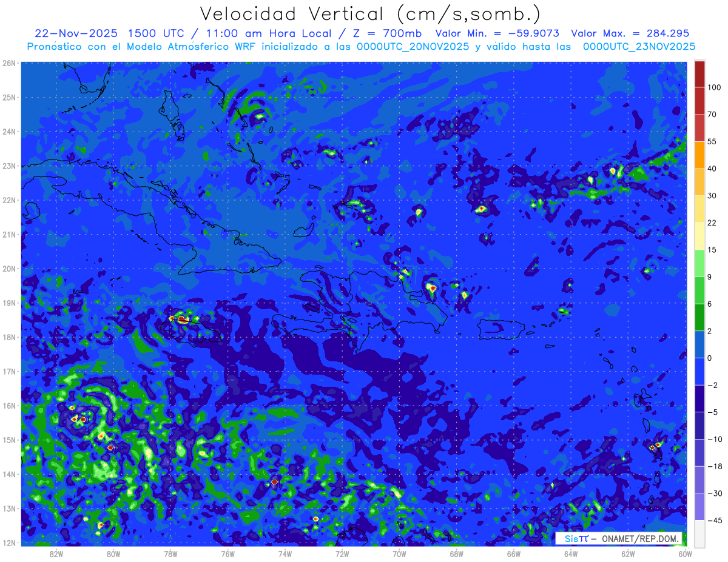
Task: Pick the dark green segment between 2 and 6
Action: tap(699, 317)
